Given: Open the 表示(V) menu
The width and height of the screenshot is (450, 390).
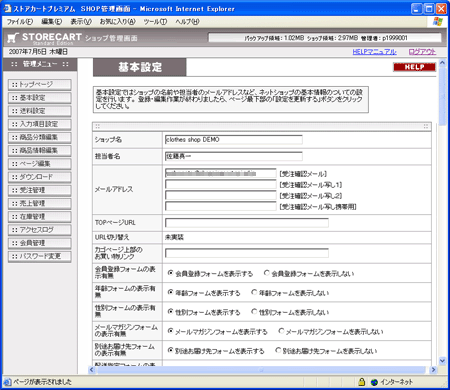Looking at the screenshot, I should click(81, 22).
